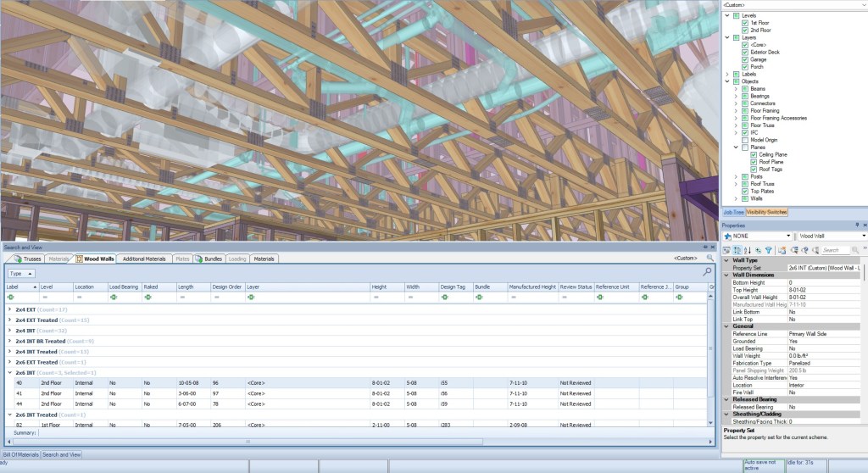This screenshot has width=868, height=473.
Task: Open the Job Tree tab
Action: (x=732, y=212)
